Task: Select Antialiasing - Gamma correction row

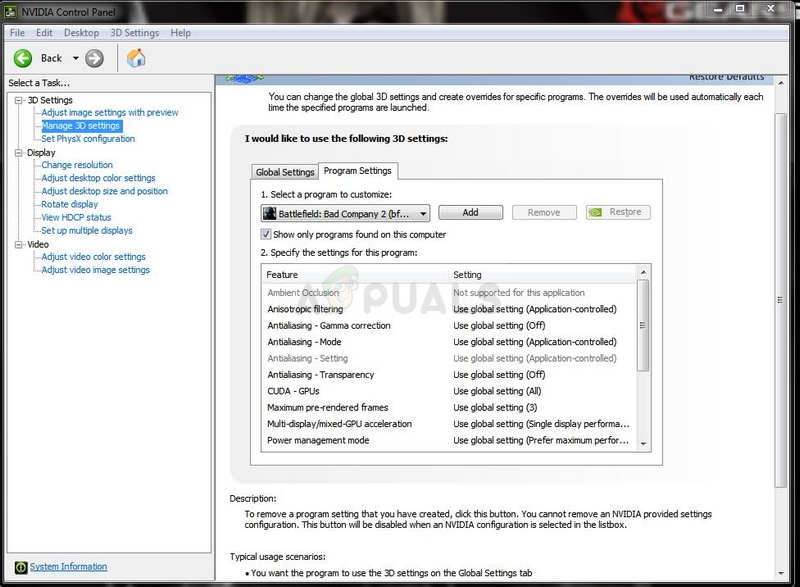Action: click(x=449, y=325)
